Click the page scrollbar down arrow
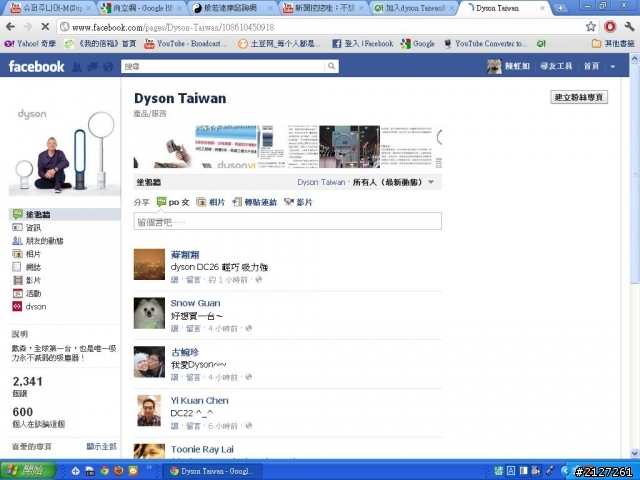640x480 pixels. (x=635, y=453)
